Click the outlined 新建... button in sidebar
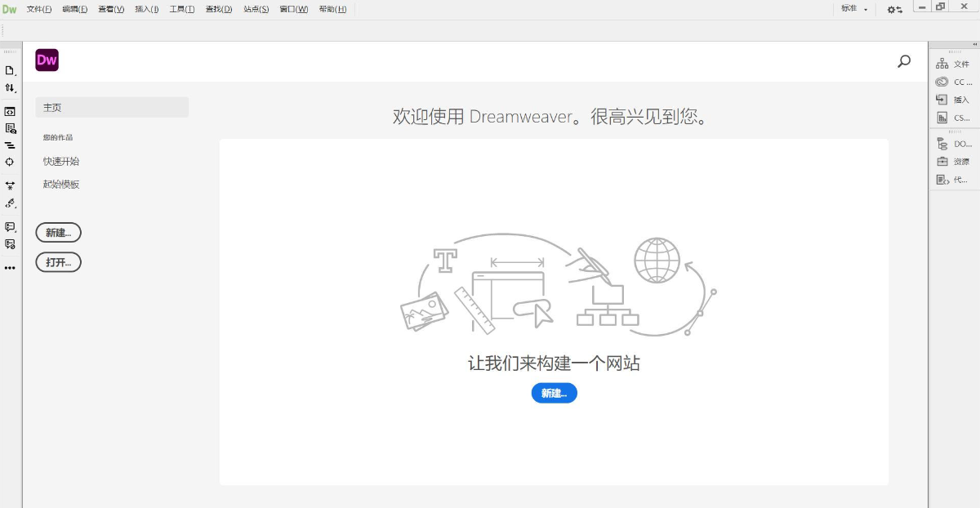980x508 pixels. click(58, 233)
